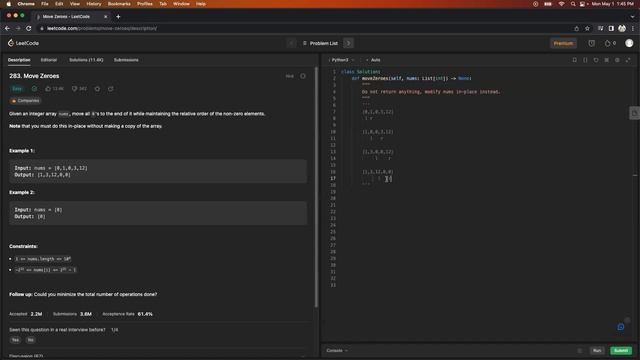Click the Hint link
This screenshot has height=360, width=640.
(289, 76)
